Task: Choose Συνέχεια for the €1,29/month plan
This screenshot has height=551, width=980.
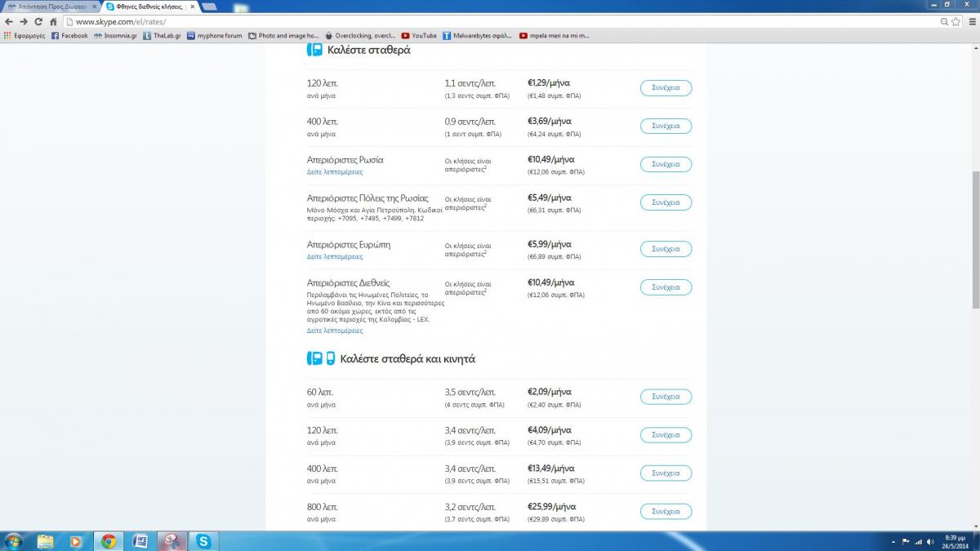Action: [x=666, y=87]
